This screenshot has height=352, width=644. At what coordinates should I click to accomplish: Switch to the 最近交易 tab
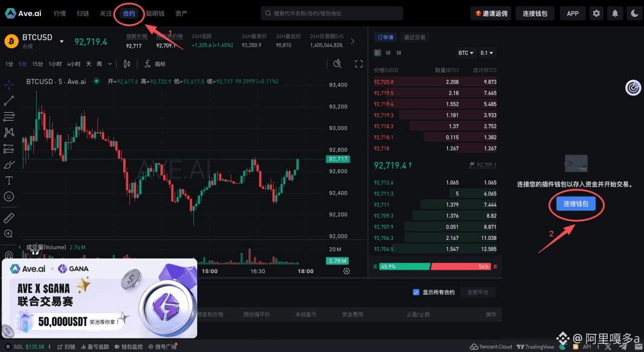[x=415, y=37]
